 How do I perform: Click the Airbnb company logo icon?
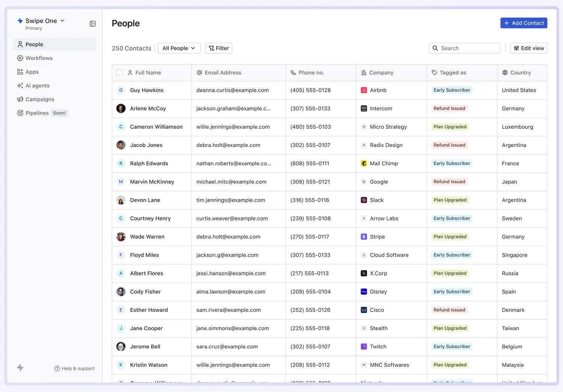tap(364, 90)
